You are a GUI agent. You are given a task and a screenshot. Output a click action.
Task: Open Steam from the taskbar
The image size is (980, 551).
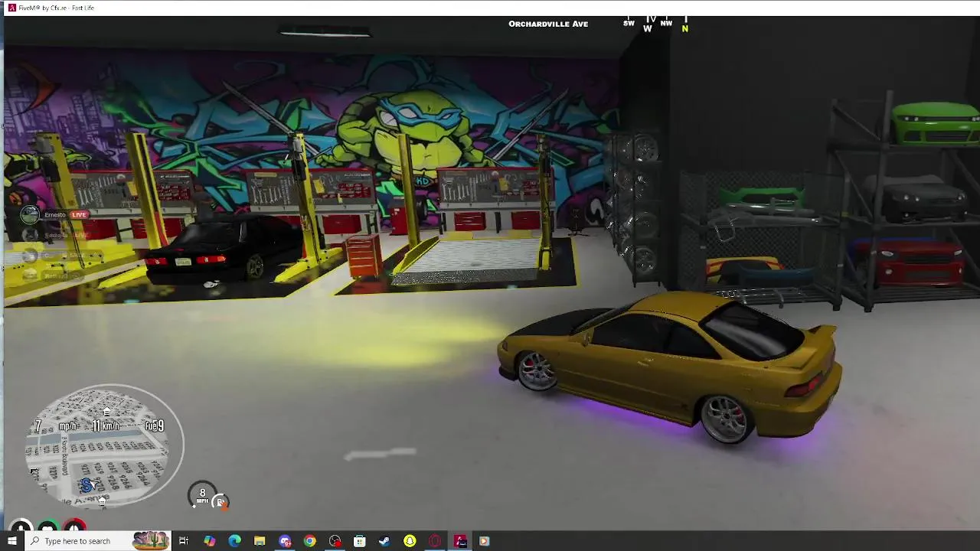coord(384,541)
